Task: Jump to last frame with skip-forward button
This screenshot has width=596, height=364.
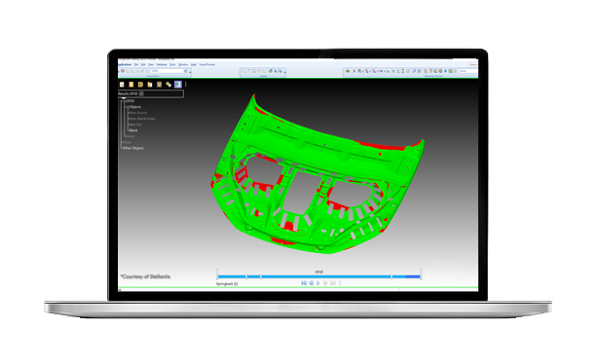Action: (x=333, y=283)
